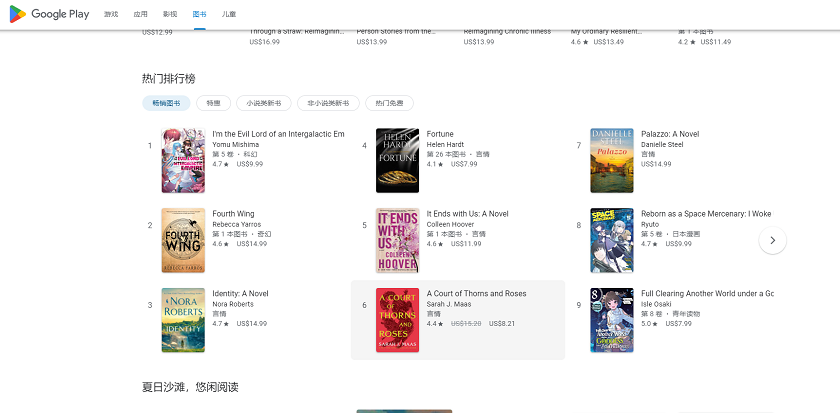This screenshot has height=413, width=840.
Task: Click author name Nora Roberts
Action: (233, 304)
